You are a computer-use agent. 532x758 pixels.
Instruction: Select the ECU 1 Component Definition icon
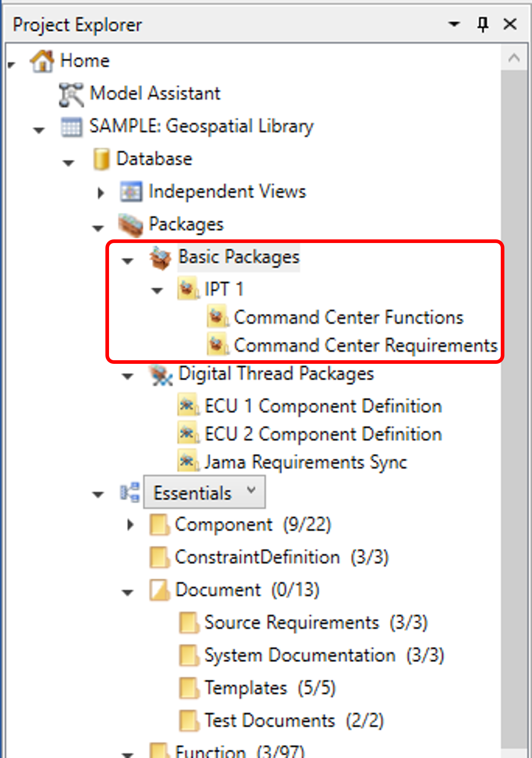pos(188,406)
